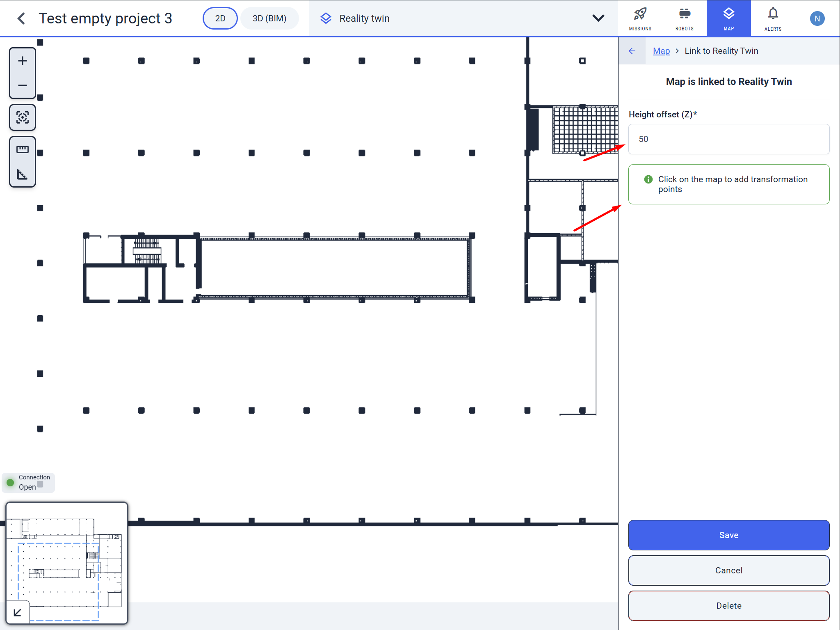Switch to 3D (BIM) view mode
840x630 pixels.
269,18
